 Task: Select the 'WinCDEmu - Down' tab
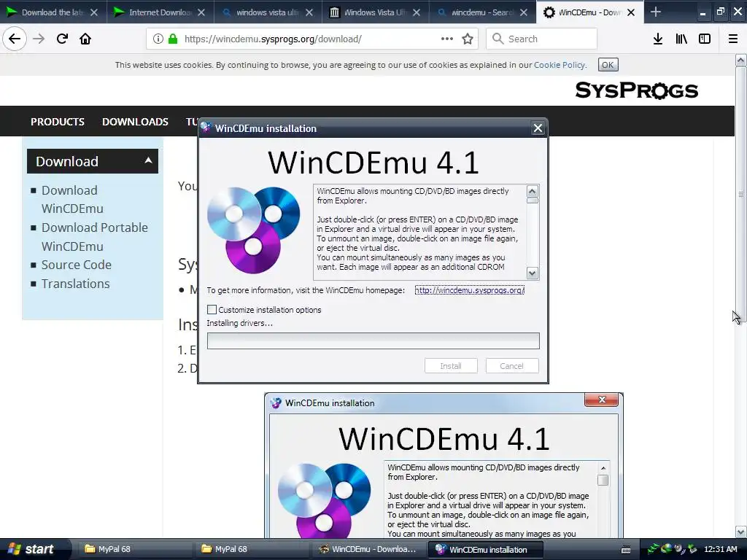pyautogui.click(x=589, y=12)
